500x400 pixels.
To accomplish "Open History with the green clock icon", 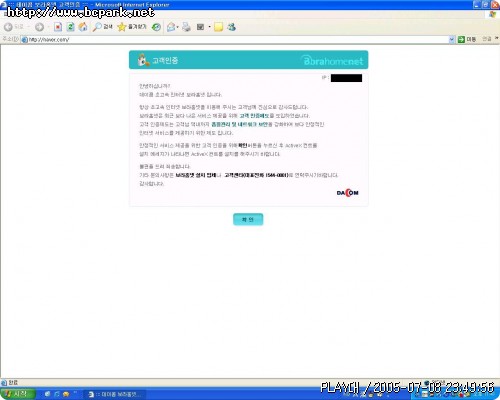I will [x=156, y=27].
